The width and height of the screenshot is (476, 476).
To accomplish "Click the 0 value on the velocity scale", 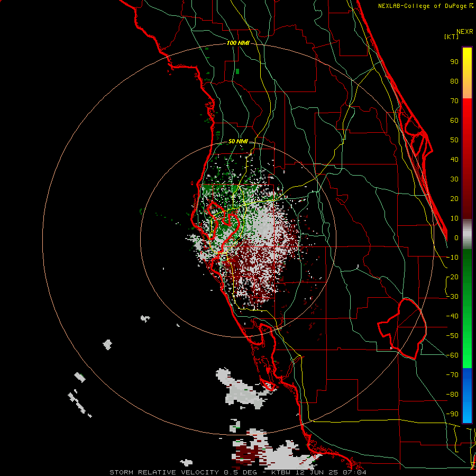I will (x=456, y=237).
